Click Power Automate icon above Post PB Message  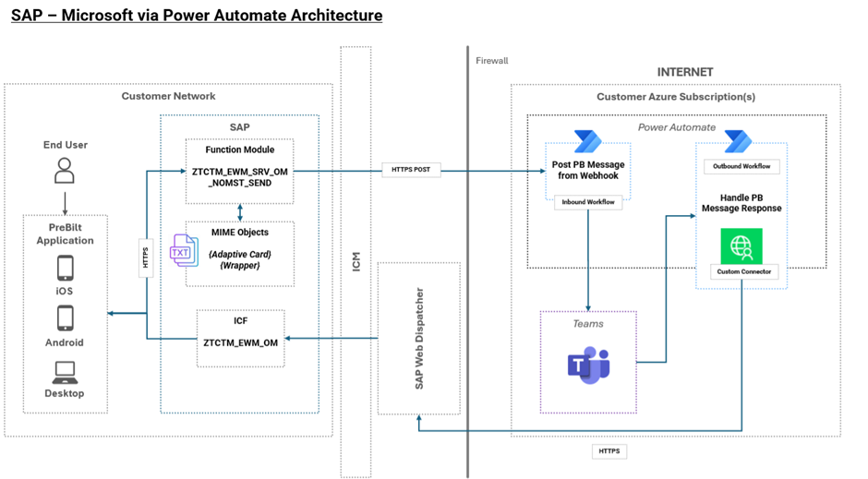[587, 141]
